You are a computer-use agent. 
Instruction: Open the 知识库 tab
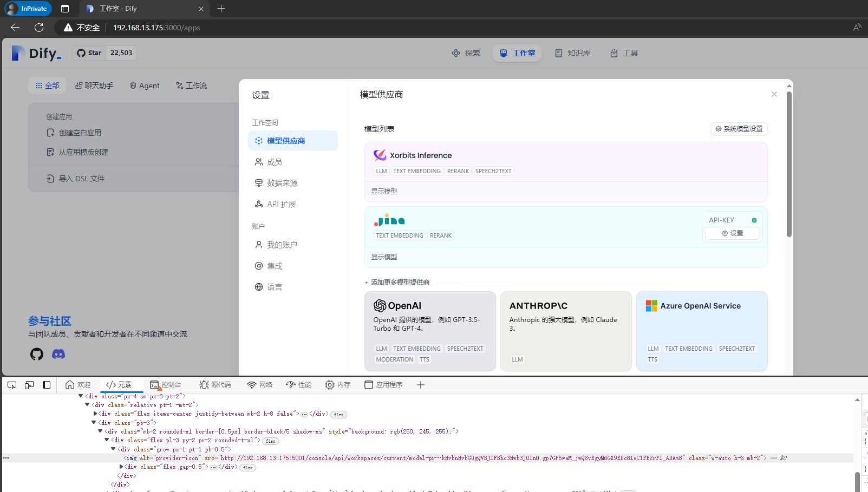573,53
